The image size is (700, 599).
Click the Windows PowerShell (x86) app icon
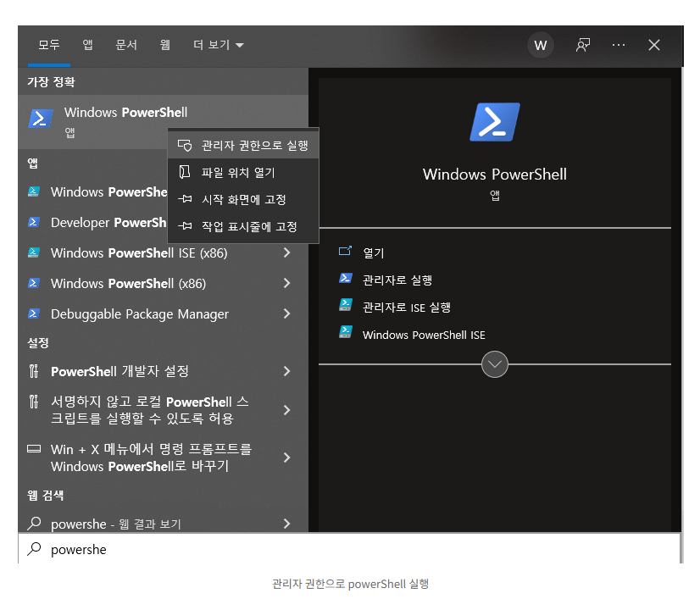pyautogui.click(x=34, y=283)
